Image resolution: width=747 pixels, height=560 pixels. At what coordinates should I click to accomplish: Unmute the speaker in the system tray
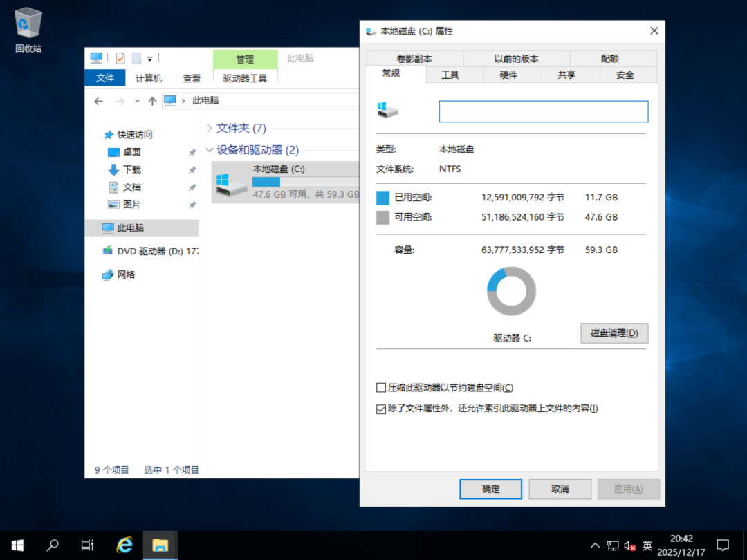[x=631, y=544]
